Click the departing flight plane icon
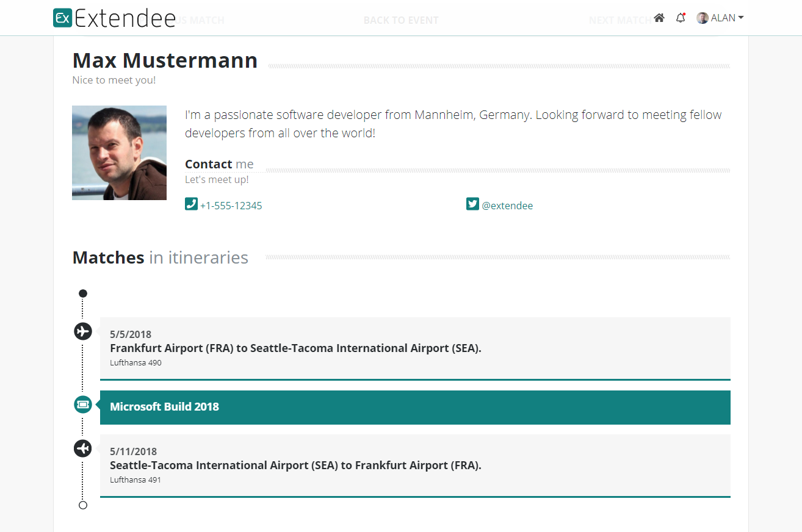Viewport: 802px width, 532px height. (x=83, y=331)
